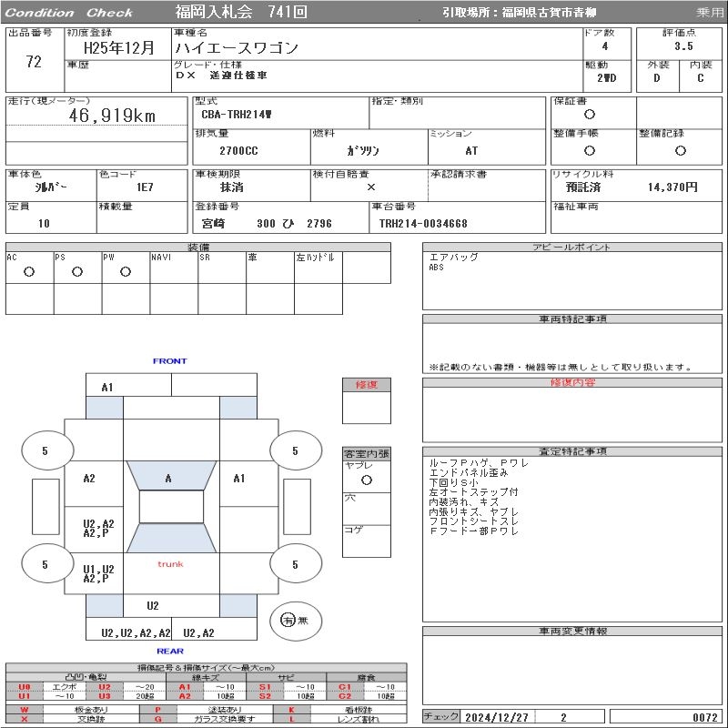Click the NAVI equipment cell

point(174,268)
